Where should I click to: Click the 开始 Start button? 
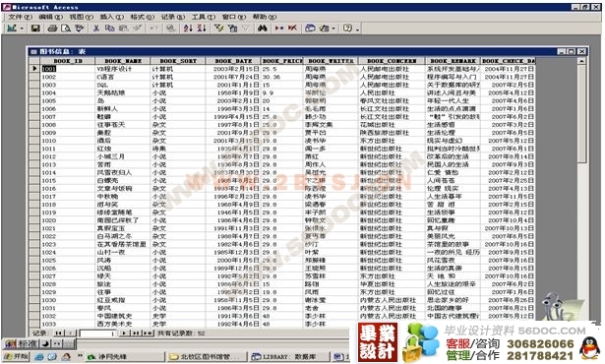tap(16, 356)
